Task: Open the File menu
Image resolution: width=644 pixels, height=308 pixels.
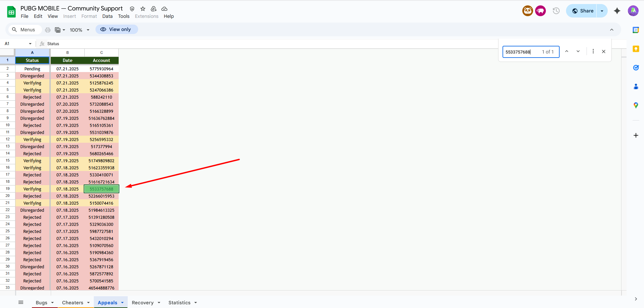Action: [25, 16]
